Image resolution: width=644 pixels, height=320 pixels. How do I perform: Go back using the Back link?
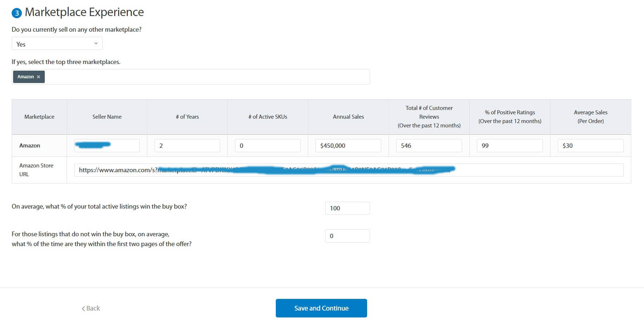(91, 308)
